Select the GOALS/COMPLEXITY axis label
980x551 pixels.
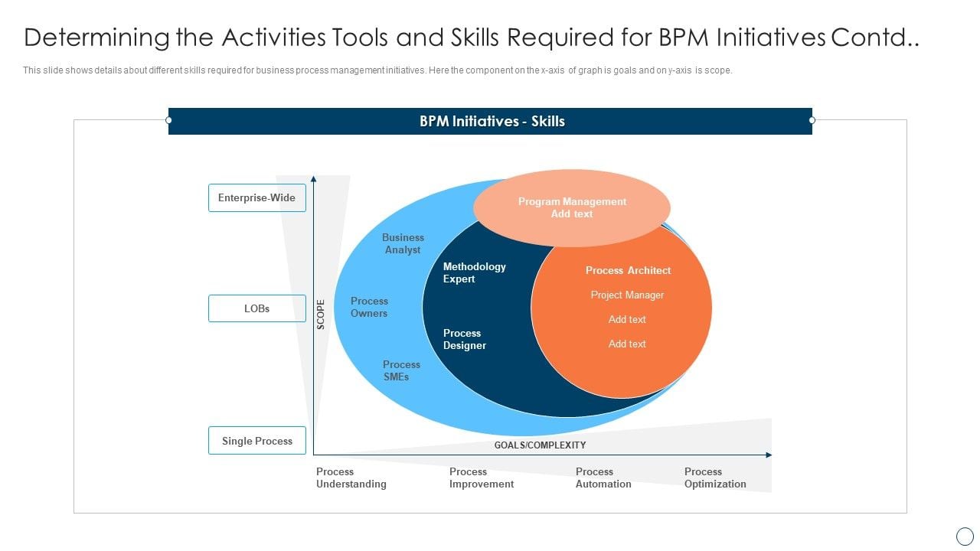coord(541,445)
